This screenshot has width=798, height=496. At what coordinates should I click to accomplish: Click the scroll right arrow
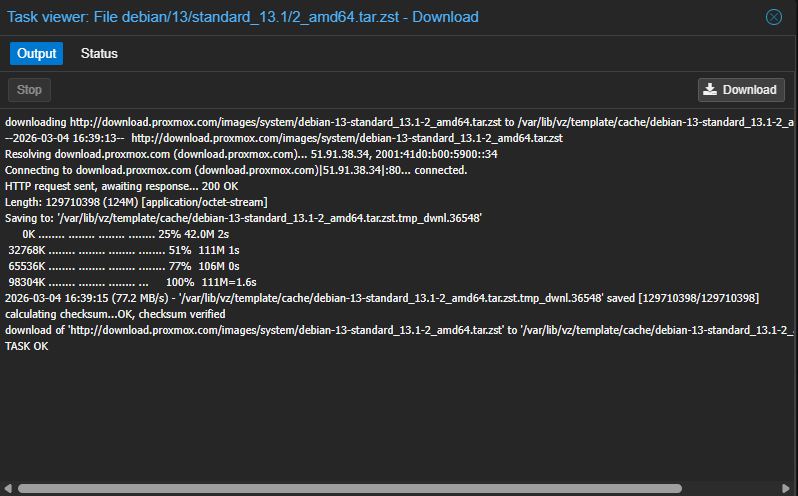tap(787, 488)
